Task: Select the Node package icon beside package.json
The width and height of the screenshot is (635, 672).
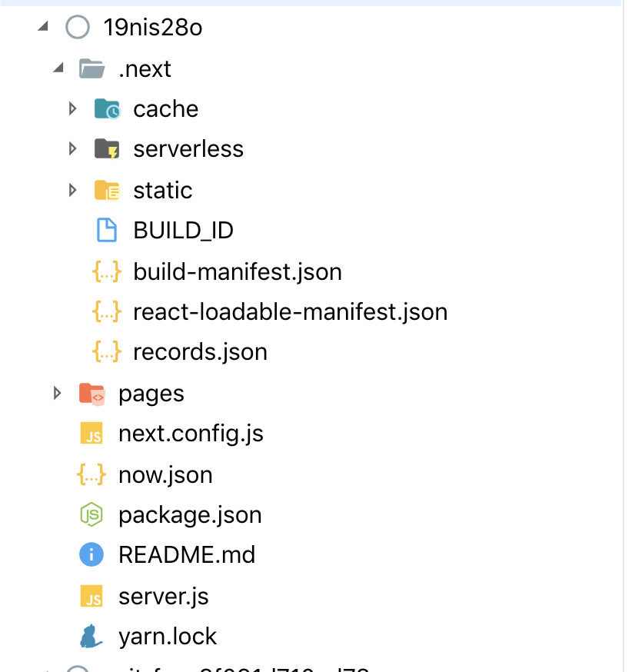Action: click(91, 514)
